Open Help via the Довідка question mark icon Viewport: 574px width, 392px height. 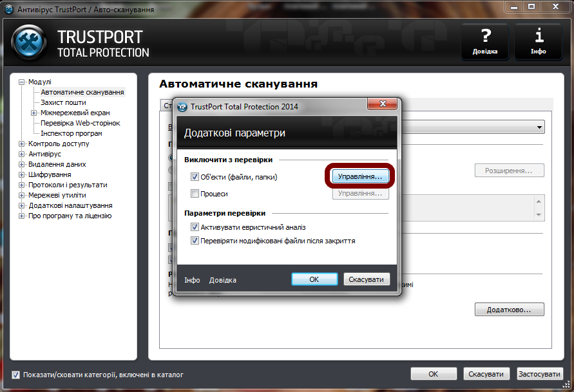[484, 41]
